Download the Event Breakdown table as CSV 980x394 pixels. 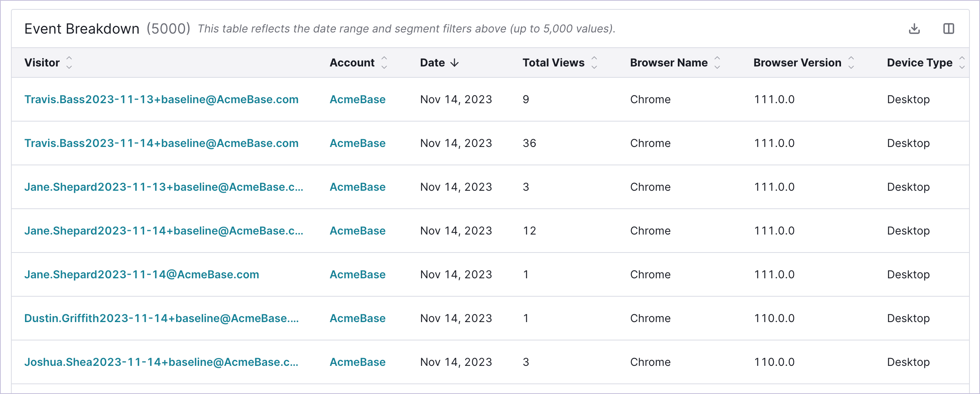tap(914, 29)
